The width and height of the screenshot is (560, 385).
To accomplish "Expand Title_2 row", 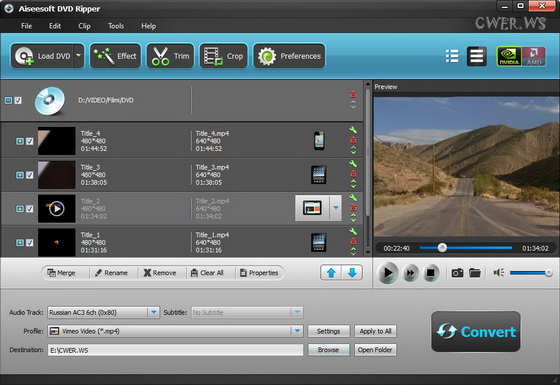I will 20,209.
